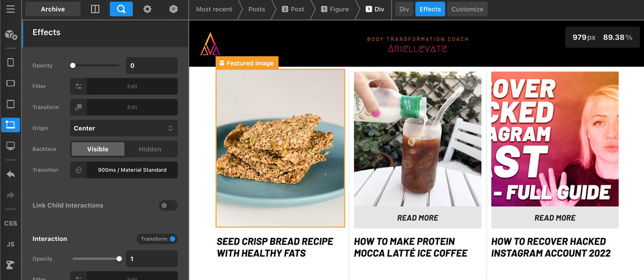Click the add element cube icon
The image size is (644, 280).
point(11,35)
